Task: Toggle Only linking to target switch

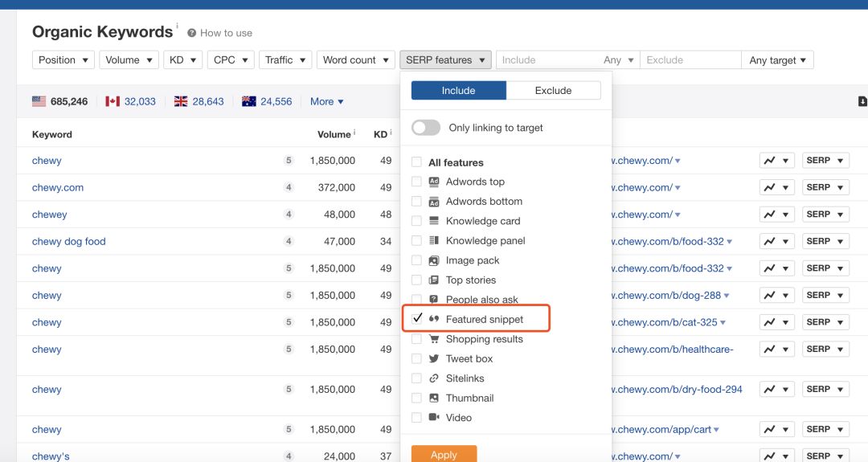Action: pyautogui.click(x=426, y=128)
